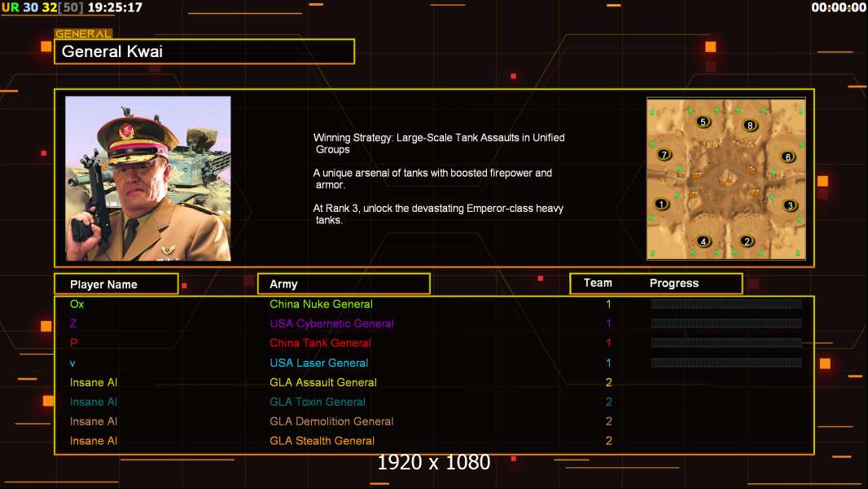
Task: Click GLA Stealth General army entry
Action: coord(322,441)
